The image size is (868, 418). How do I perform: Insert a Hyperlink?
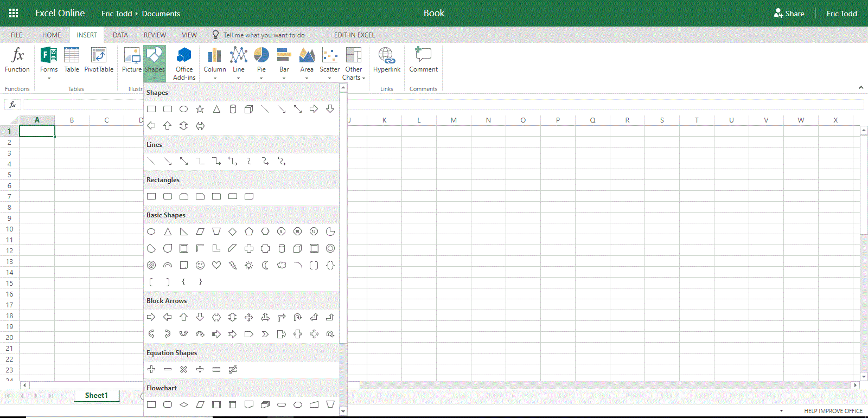pyautogui.click(x=387, y=61)
